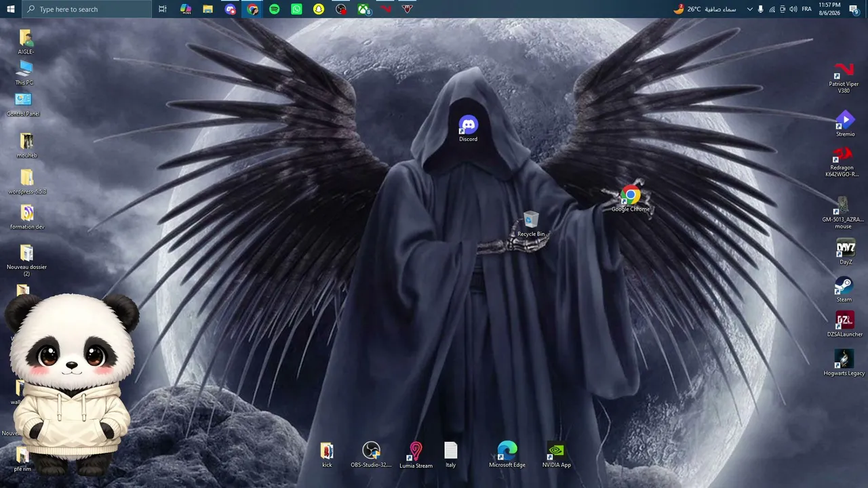Select the Stremio shortcut

click(x=845, y=125)
